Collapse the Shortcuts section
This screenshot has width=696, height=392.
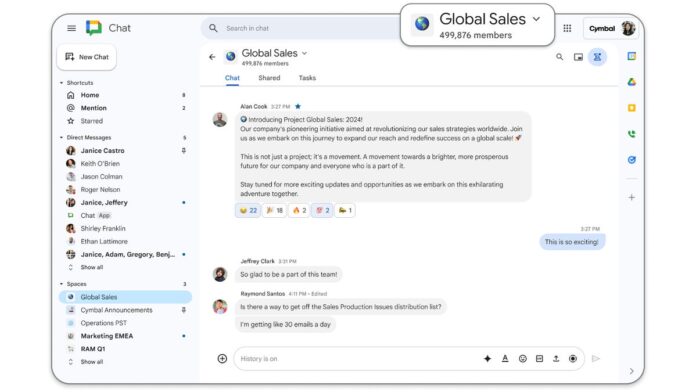tap(61, 83)
